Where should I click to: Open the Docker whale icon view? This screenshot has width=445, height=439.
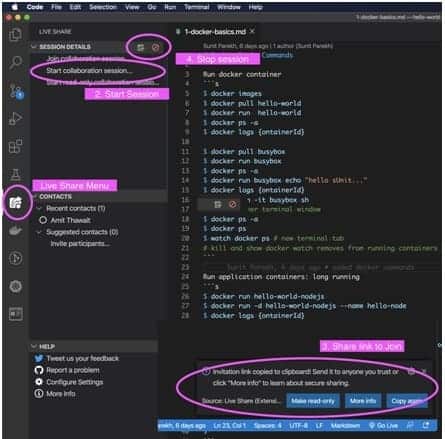(x=15, y=230)
